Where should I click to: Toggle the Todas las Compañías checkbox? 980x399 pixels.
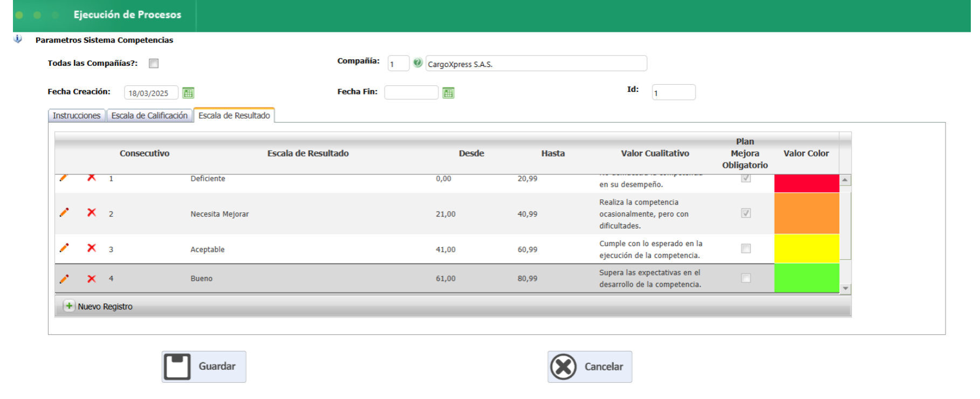154,64
